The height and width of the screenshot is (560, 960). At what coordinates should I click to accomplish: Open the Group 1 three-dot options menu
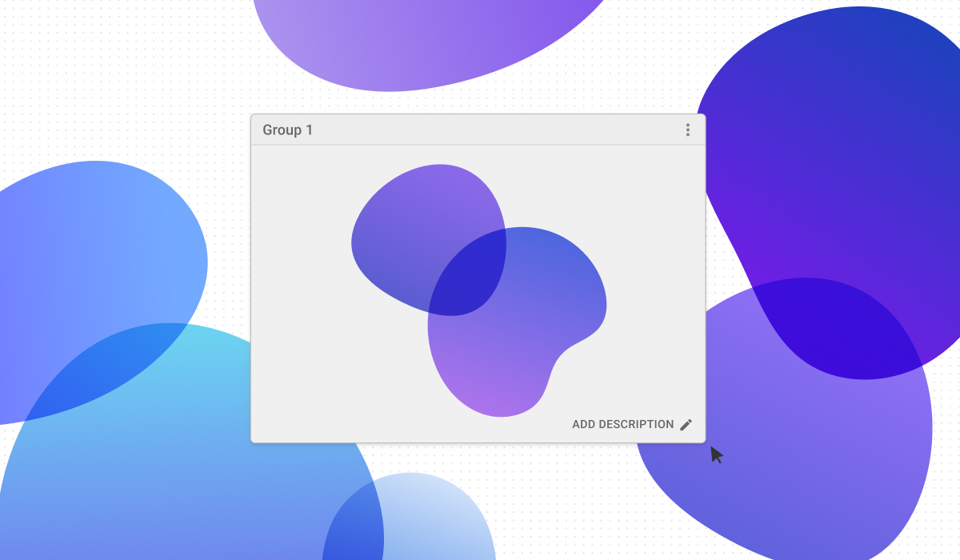[687, 130]
